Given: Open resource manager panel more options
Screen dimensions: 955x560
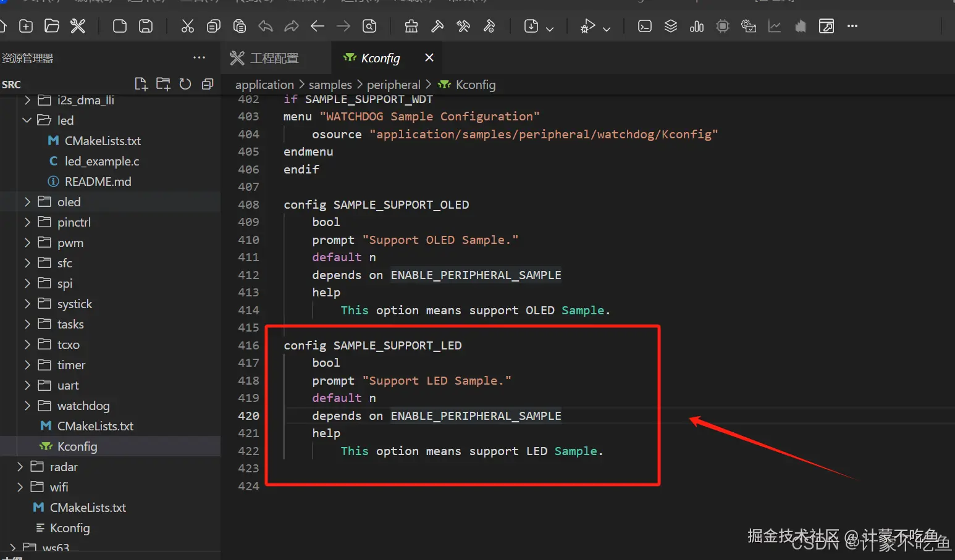Looking at the screenshot, I should (199, 57).
